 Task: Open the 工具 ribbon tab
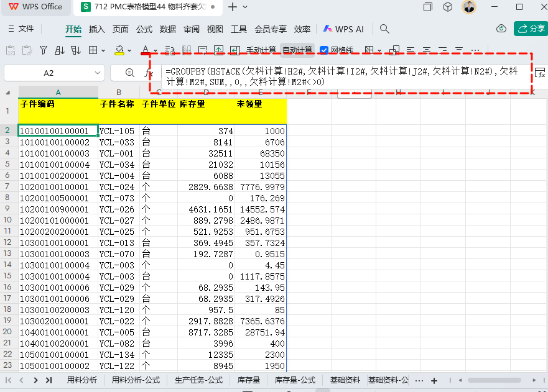coord(239,29)
